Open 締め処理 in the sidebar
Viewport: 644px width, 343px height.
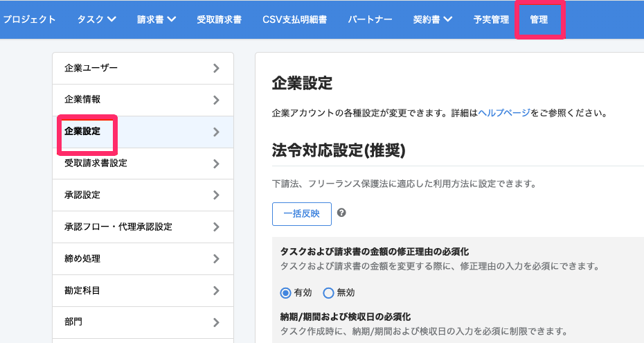coord(143,258)
